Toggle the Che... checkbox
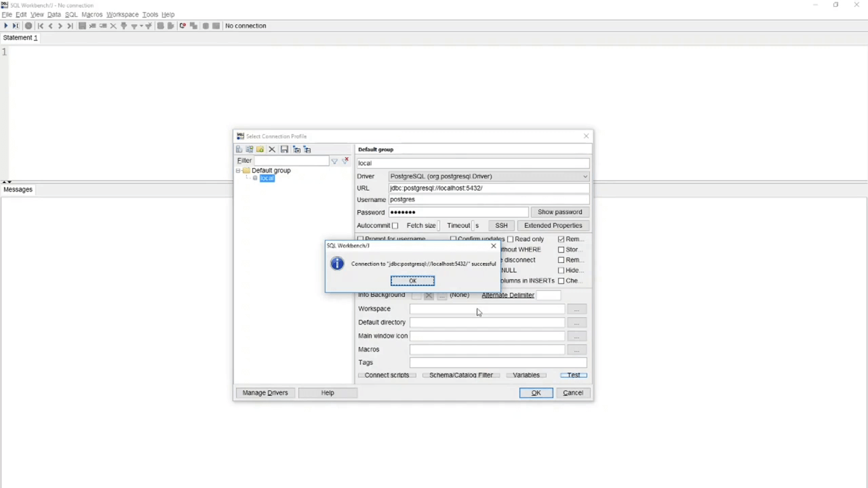Image resolution: width=868 pixels, height=488 pixels. (x=561, y=281)
